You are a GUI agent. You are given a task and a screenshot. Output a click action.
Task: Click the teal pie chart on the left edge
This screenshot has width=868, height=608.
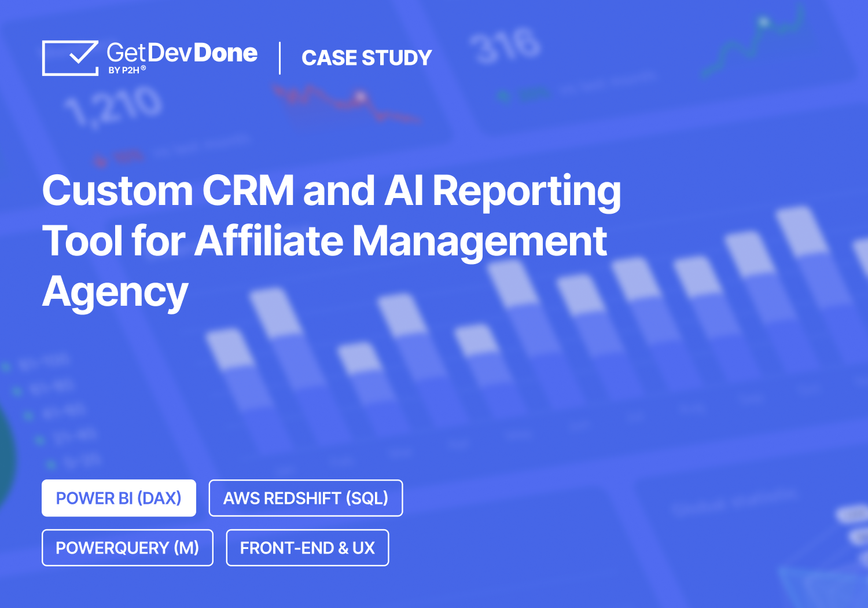pyautogui.click(x=6, y=457)
